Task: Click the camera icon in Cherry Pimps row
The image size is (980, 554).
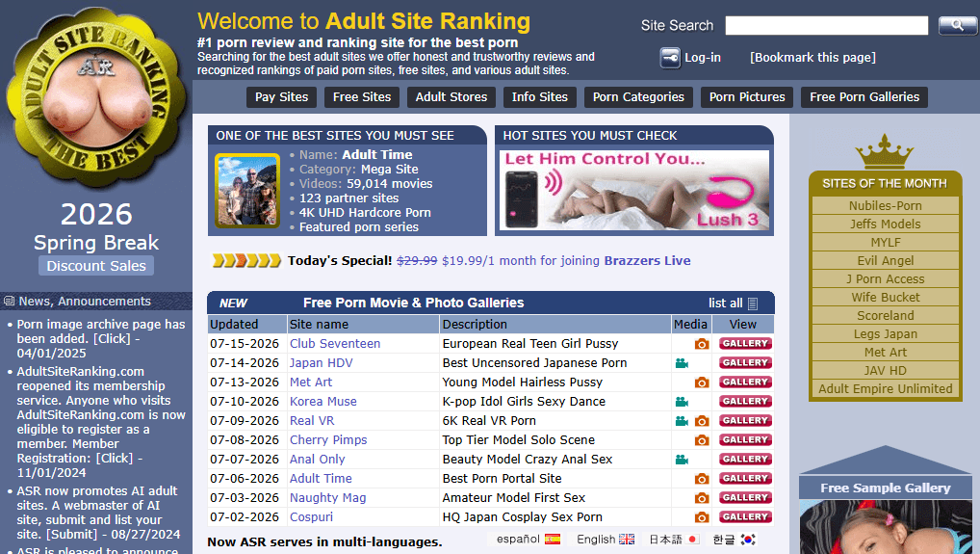Action: pos(701,441)
